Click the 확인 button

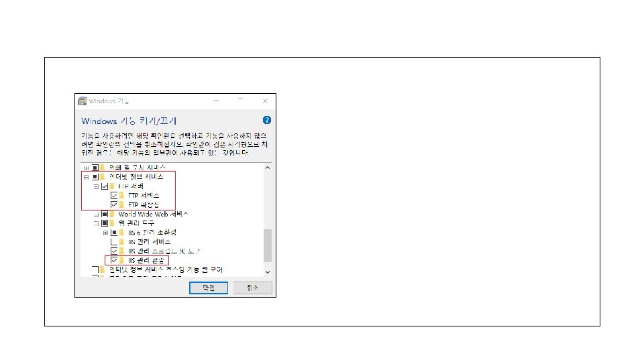[209, 288]
